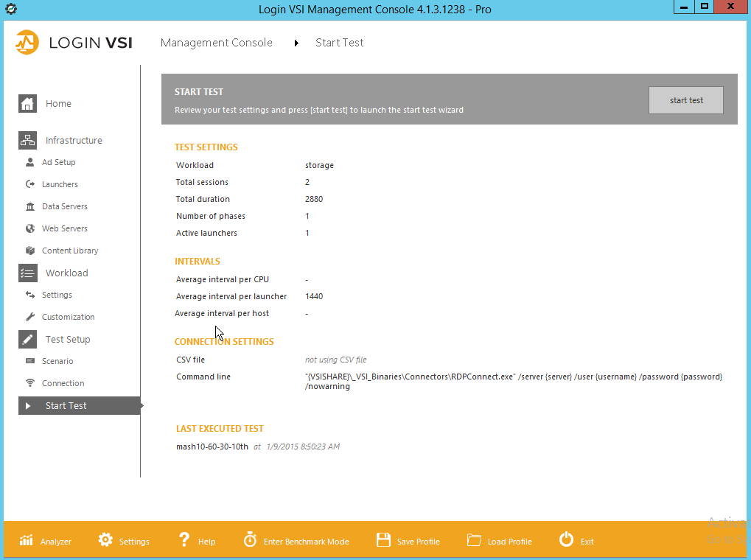Click 'Average interval per launcher' label
Image resolution: width=751 pixels, height=560 pixels.
(x=231, y=296)
